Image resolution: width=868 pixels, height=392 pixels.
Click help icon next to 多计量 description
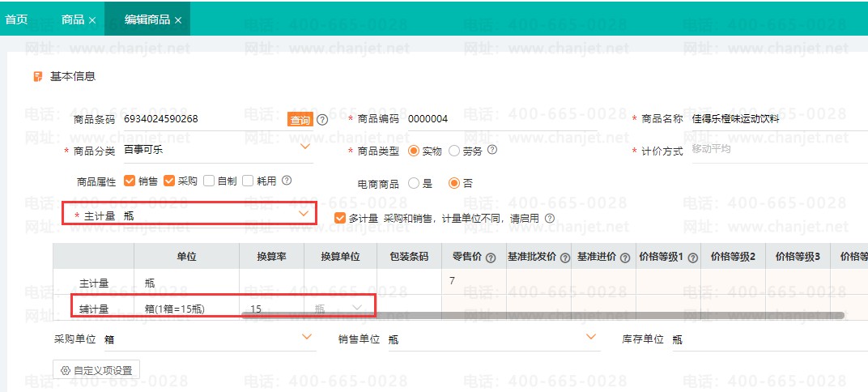(x=550, y=218)
